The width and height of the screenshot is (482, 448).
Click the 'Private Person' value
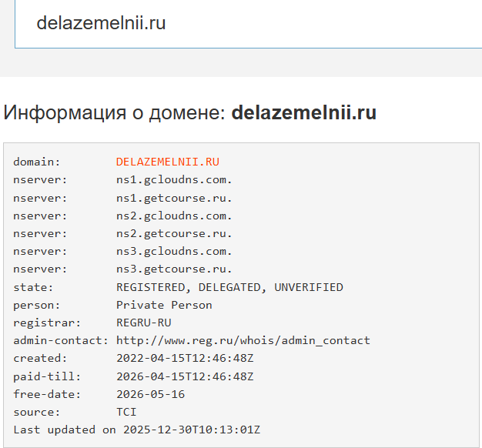point(164,305)
